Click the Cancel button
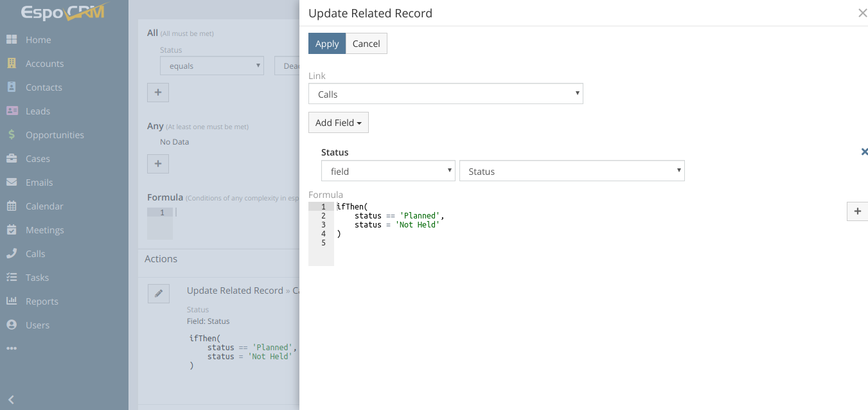 (366, 44)
